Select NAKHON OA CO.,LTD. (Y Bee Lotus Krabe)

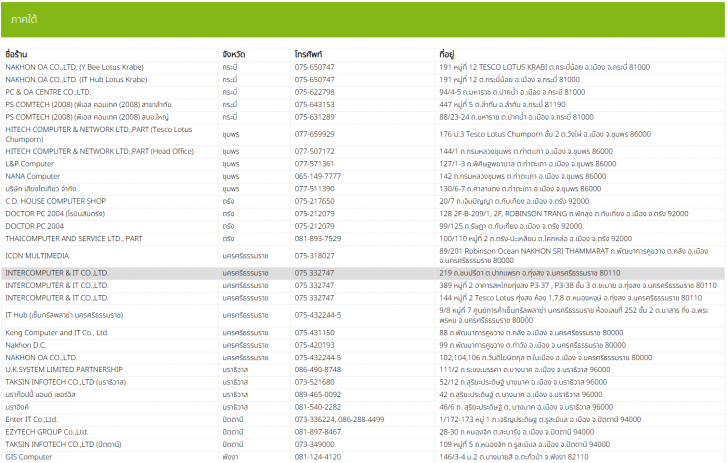click(x=74, y=67)
